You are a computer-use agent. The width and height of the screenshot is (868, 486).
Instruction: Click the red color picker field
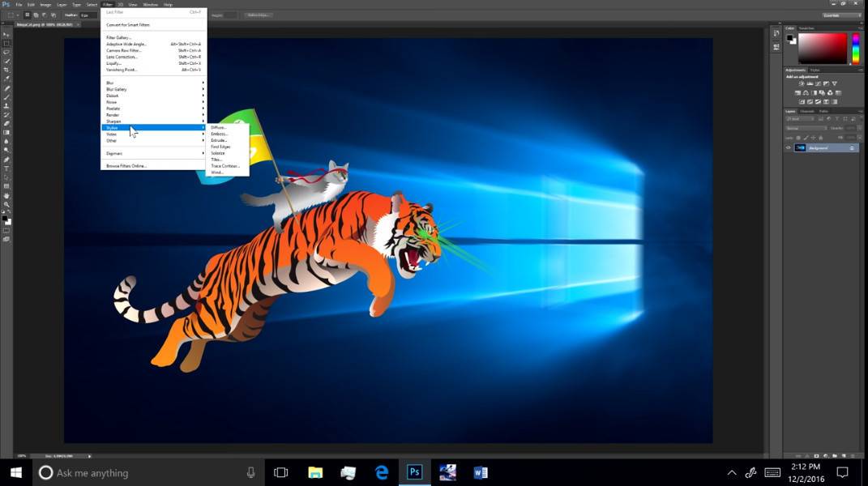tap(823, 48)
